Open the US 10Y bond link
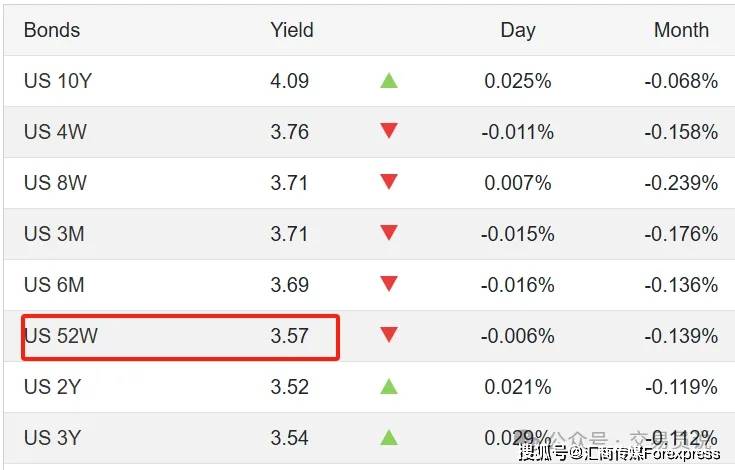 click(x=58, y=81)
